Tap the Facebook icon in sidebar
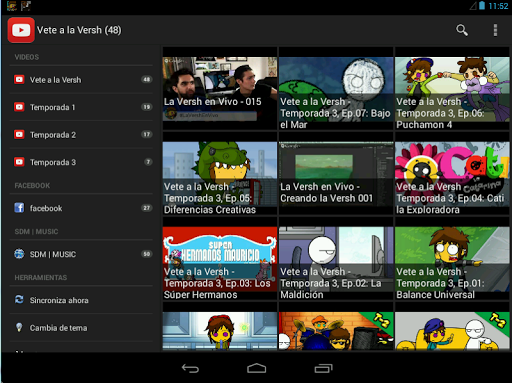The image size is (512, 383). (x=19, y=208)
